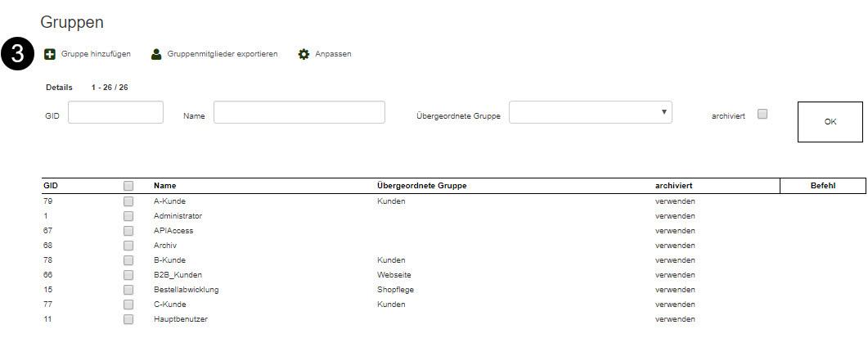Click the Anpassen gear icon

304,54
